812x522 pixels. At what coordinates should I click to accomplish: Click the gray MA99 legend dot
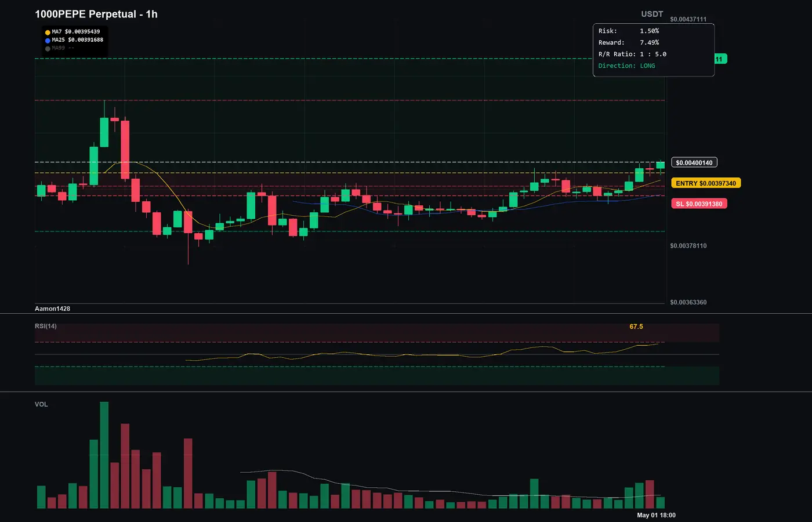click(48, 49)
